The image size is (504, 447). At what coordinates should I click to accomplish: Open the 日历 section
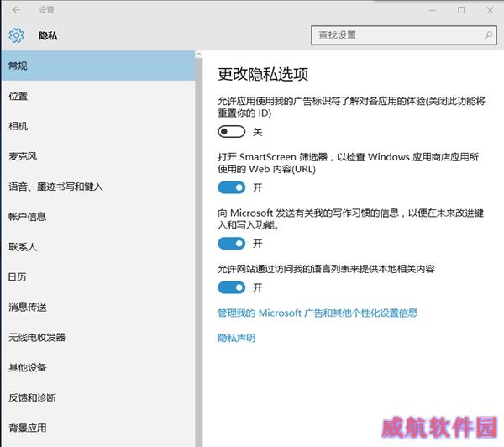98,277
